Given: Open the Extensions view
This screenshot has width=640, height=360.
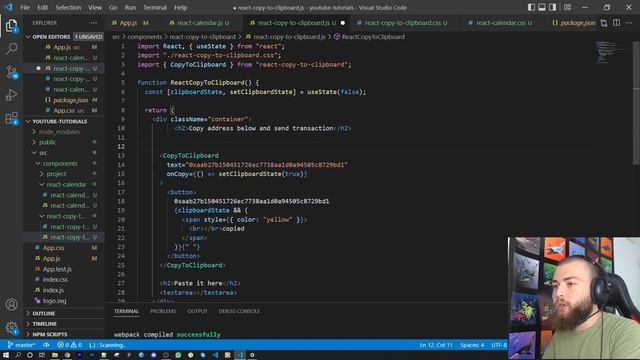Looking at the screenshot, I should point(11,118).
